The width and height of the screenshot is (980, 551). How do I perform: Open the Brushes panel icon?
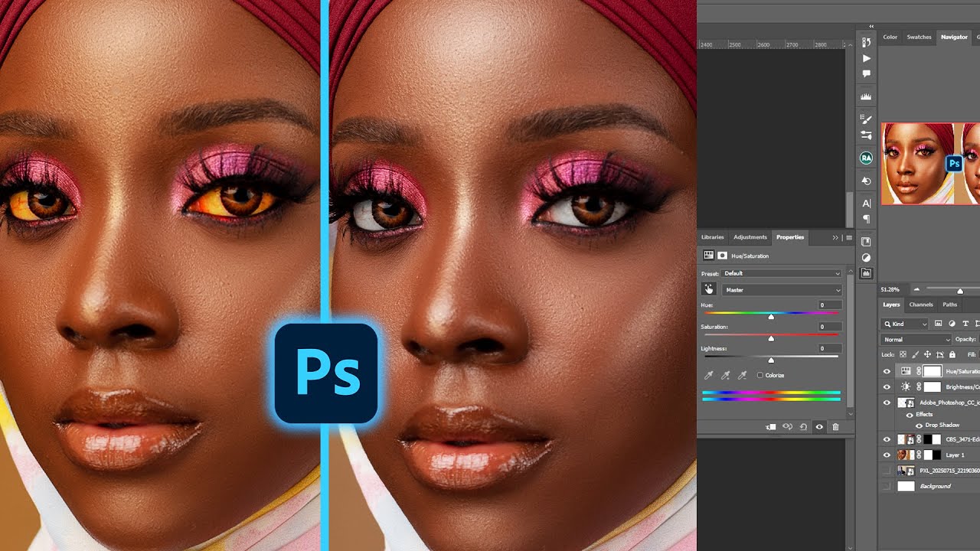866,119
